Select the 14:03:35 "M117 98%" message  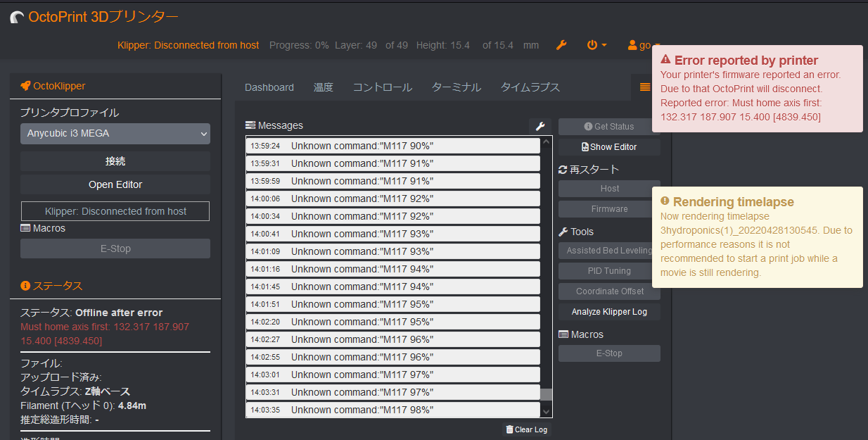coord(392,410)
